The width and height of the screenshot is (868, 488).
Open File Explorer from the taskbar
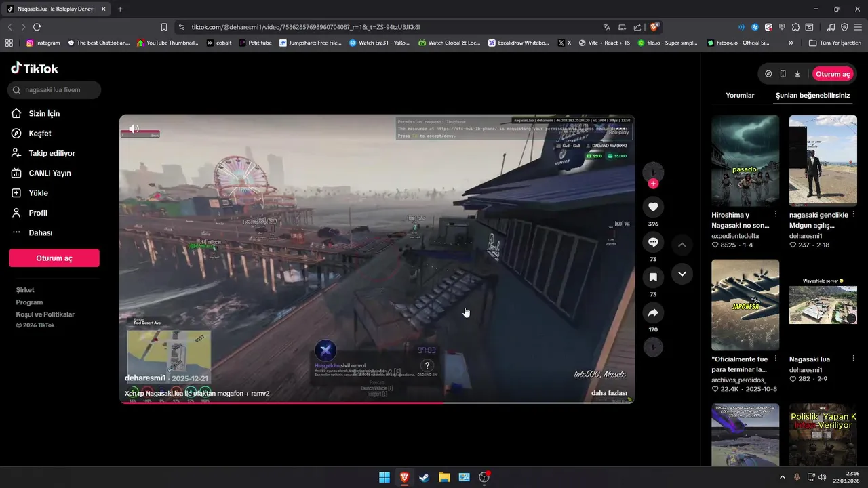tap(444, 477)
